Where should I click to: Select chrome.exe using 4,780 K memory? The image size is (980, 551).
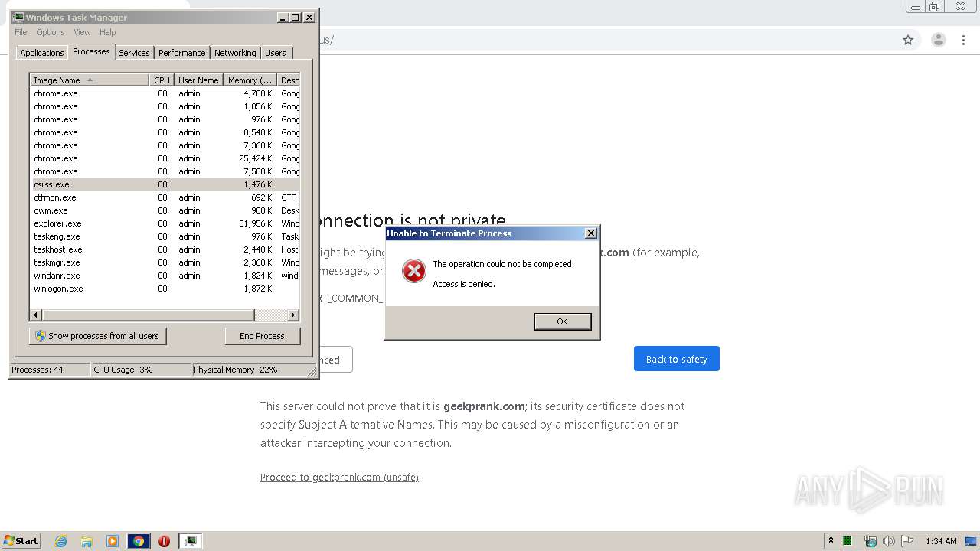point(165,93)
